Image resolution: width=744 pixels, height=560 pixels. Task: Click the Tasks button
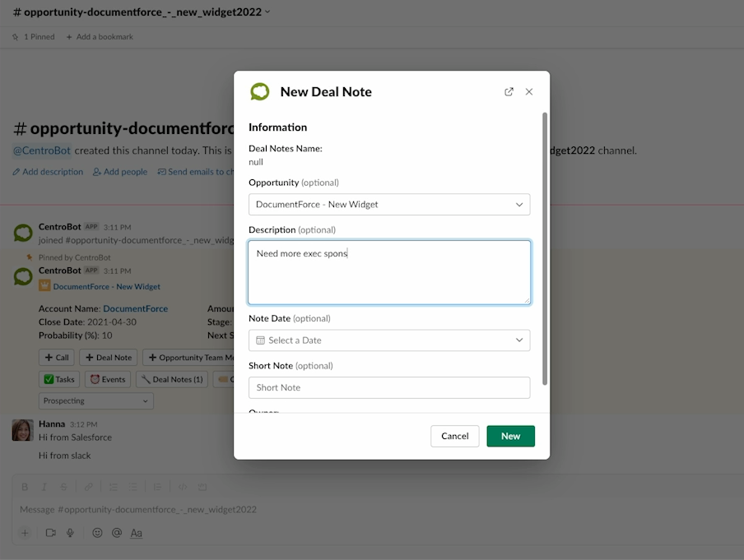click(59, 379)
